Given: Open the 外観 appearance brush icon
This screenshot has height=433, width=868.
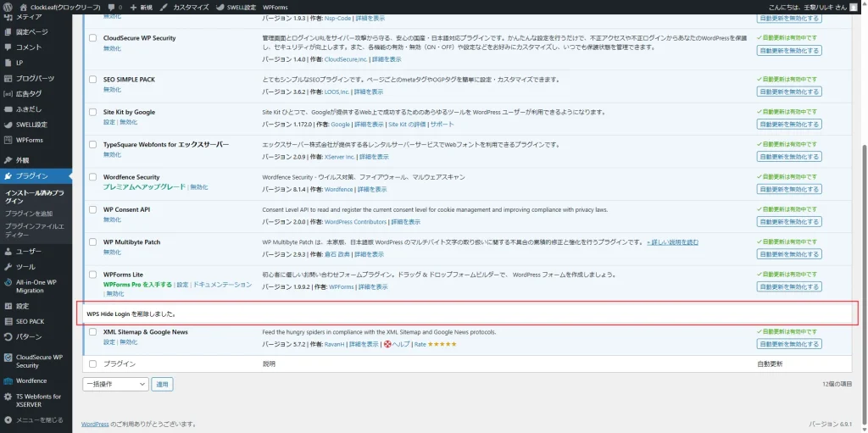Looking at the screenshot, I should 8,160.
